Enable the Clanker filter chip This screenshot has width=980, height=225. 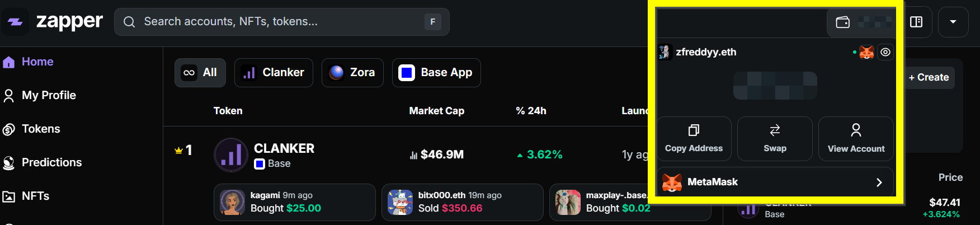click(274, 73)
